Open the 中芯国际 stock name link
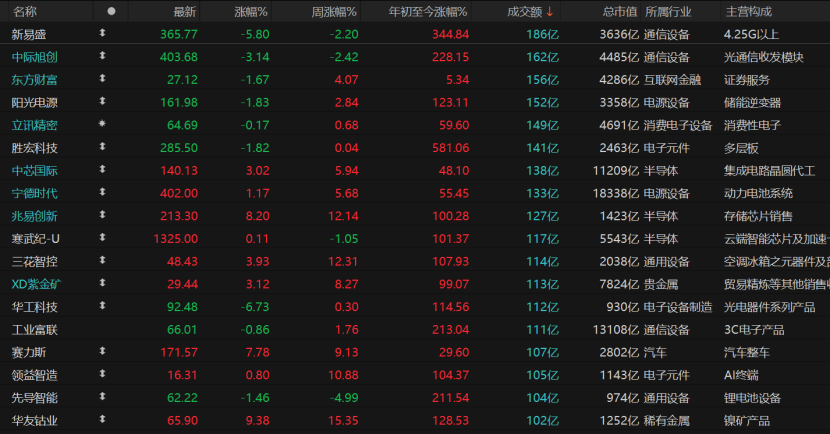 (x=34, y=170)
